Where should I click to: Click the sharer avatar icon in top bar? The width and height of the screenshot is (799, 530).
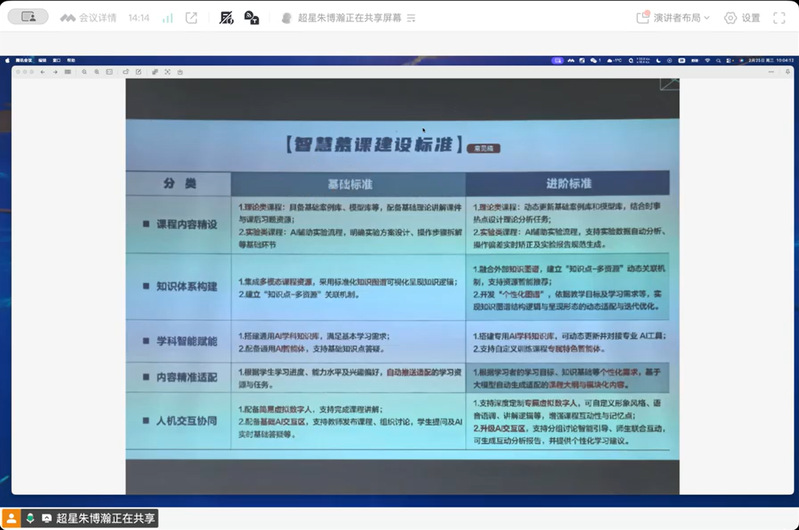coord(287,18)
